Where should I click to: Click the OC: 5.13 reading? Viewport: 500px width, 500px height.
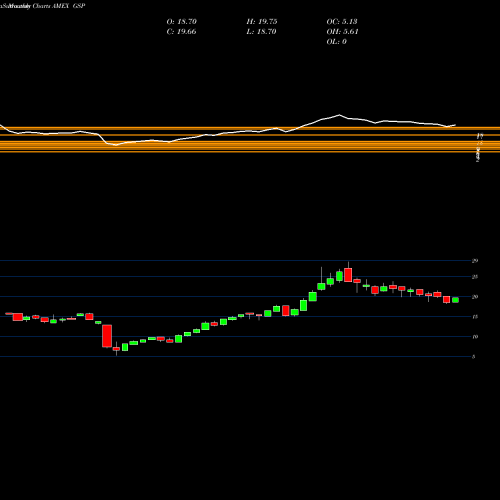click(x=342, y=22)
